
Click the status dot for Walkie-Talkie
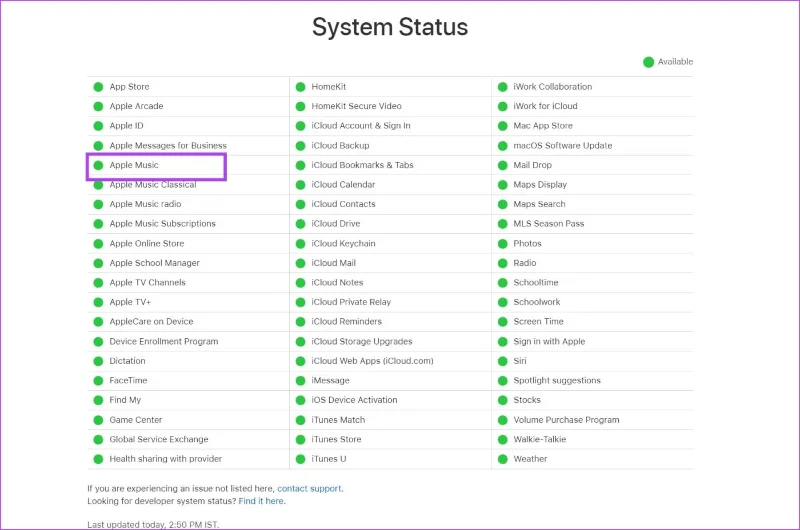[x=503, y=440]
